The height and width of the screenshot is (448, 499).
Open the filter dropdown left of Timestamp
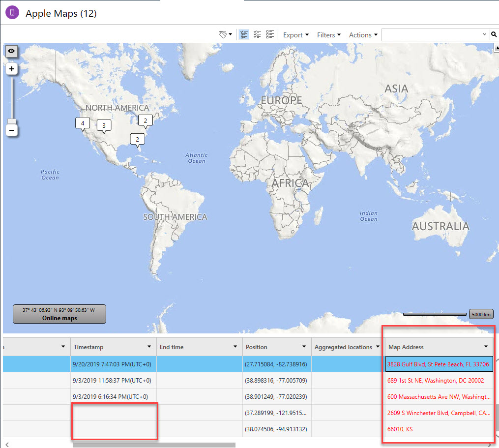(x=63, y=346)
